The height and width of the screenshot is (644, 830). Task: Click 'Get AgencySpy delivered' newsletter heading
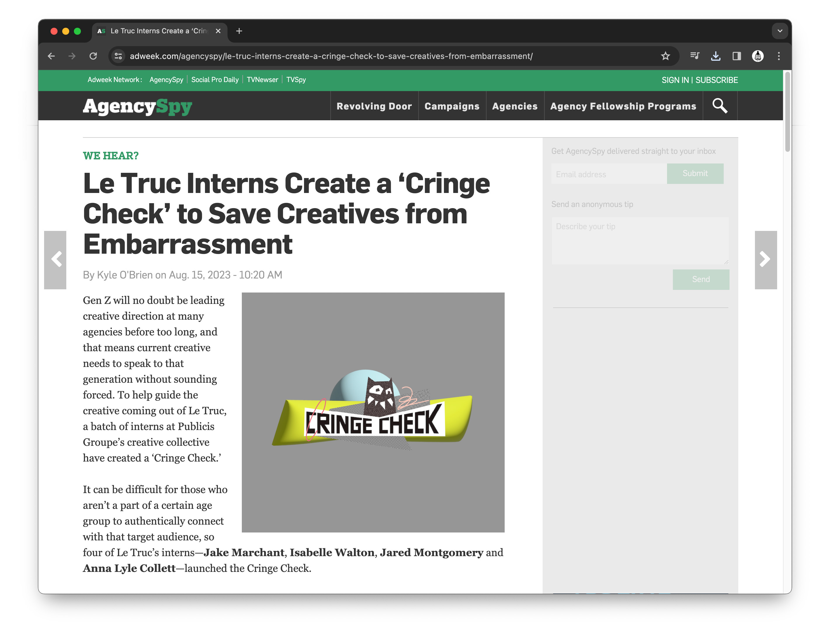[633, 151]
